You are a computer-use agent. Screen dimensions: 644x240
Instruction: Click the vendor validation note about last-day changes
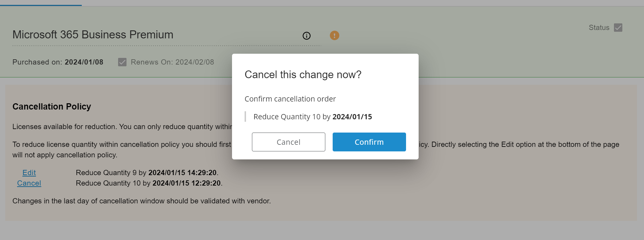click(142, 201)
